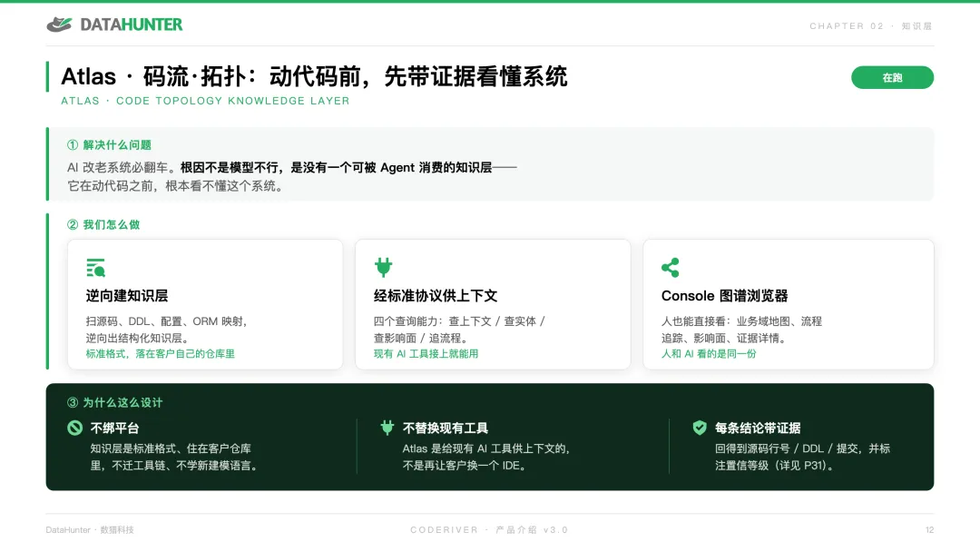Click the card title Console 图谱浏览器
This screenshot has width=980, height=552.
[724, 296]
